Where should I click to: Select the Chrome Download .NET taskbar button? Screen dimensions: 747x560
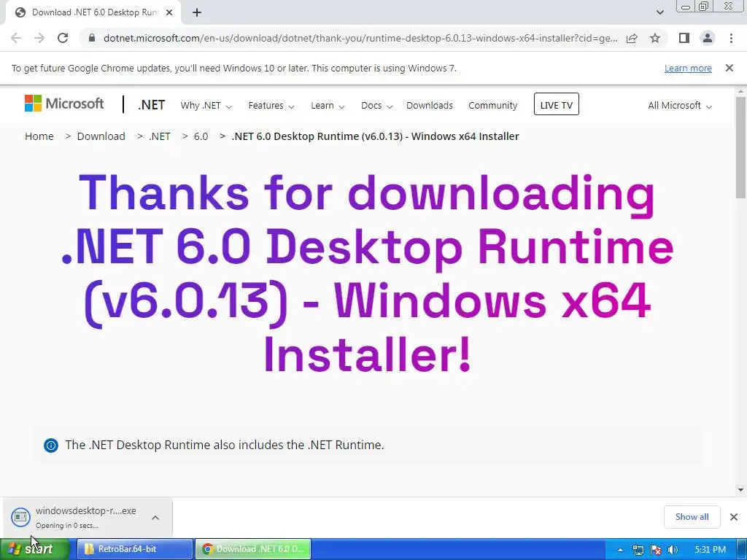[x=253, y=549]
